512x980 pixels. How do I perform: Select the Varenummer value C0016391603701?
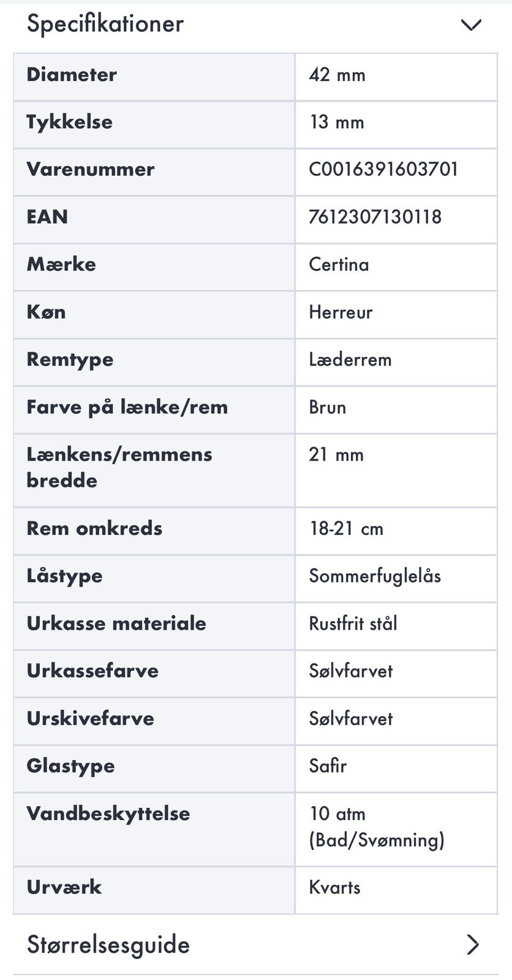click(383, 170)
